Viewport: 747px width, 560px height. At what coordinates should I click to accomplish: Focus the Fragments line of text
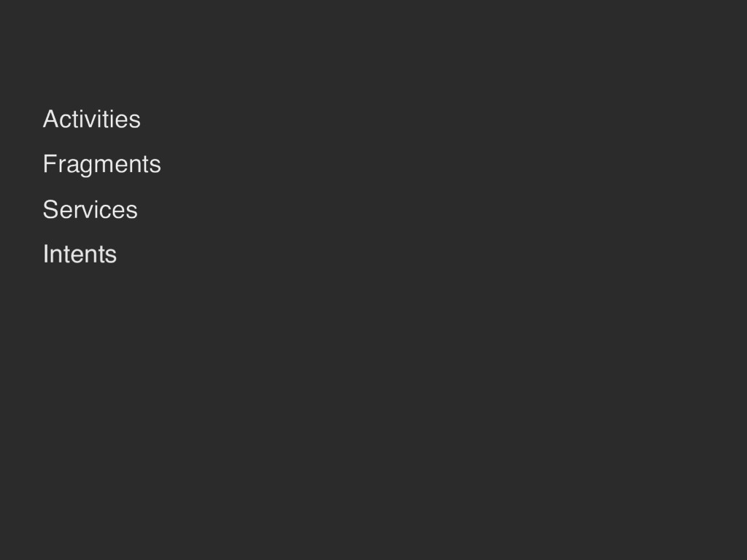(x=102, y=165)
